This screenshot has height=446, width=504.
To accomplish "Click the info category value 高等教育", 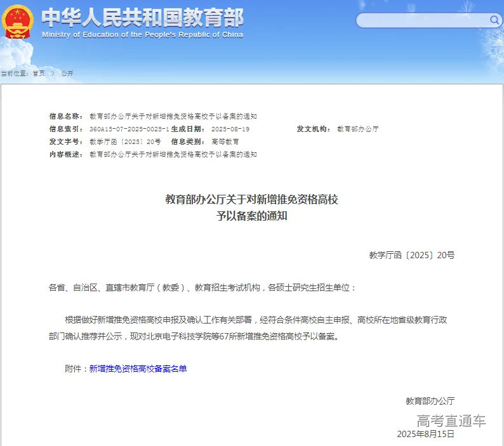I will 225,141.
